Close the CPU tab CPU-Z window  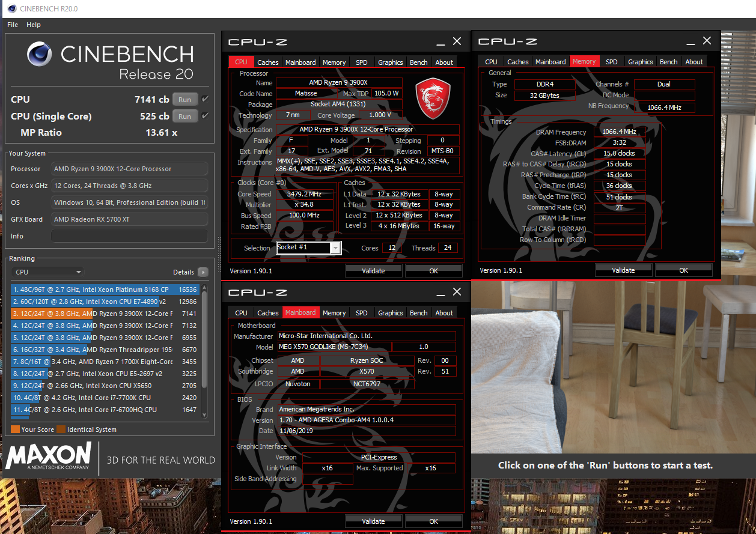(x=457, y=41)
